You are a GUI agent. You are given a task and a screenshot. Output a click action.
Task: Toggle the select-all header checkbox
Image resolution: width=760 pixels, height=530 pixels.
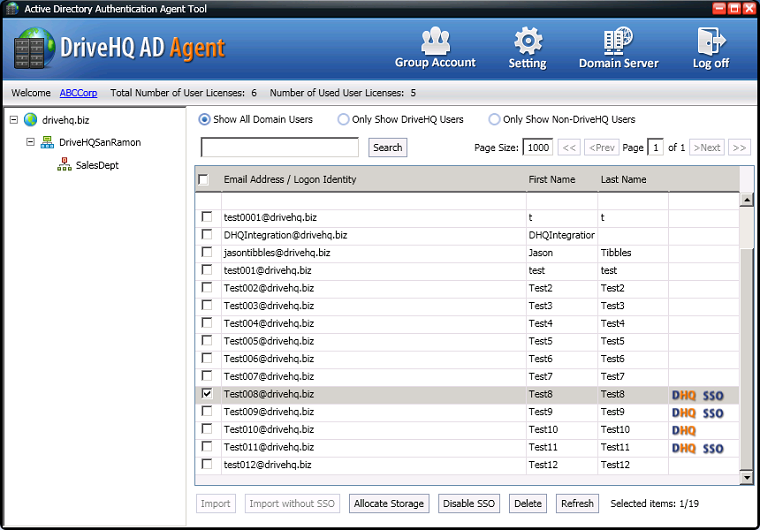tap(204, 180)
